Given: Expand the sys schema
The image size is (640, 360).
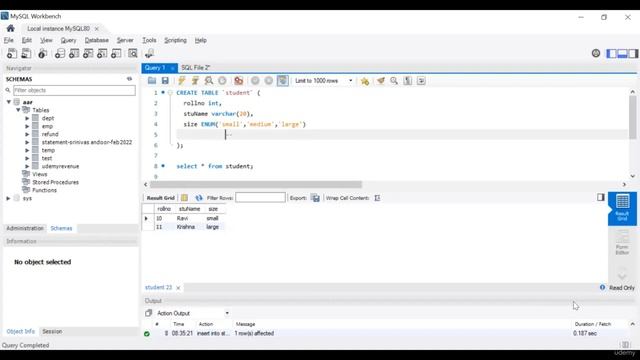Looking at the screenshot, I should [x=8, y=198].
